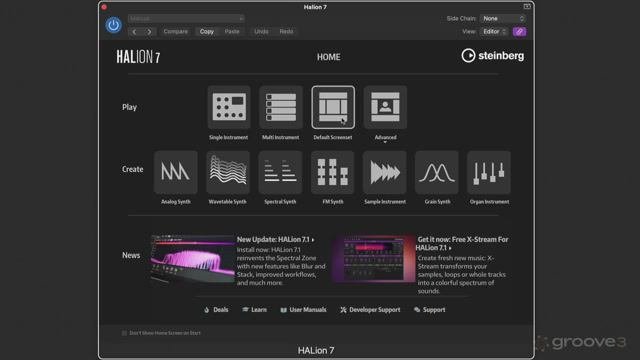Open the preset name dropdown
Image resolution: width=640 pixels, height=360 pixels.
[x=186, y=18]
